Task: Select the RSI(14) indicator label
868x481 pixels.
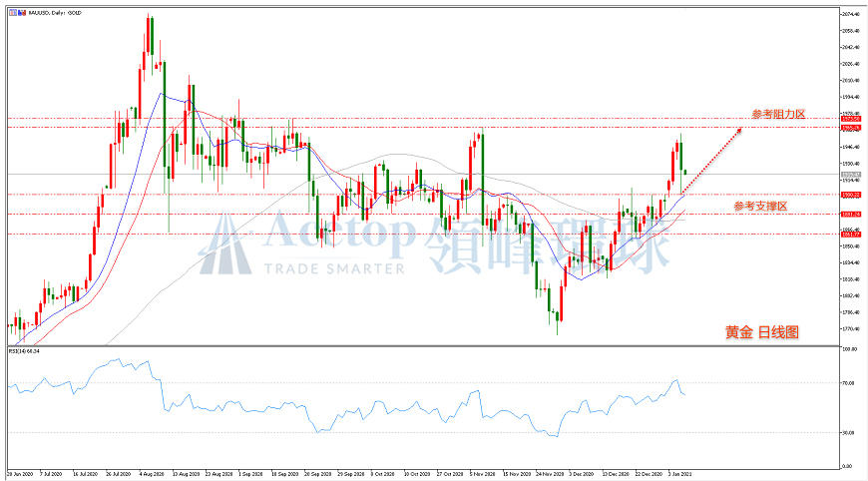Action: (x=24, y=351)
